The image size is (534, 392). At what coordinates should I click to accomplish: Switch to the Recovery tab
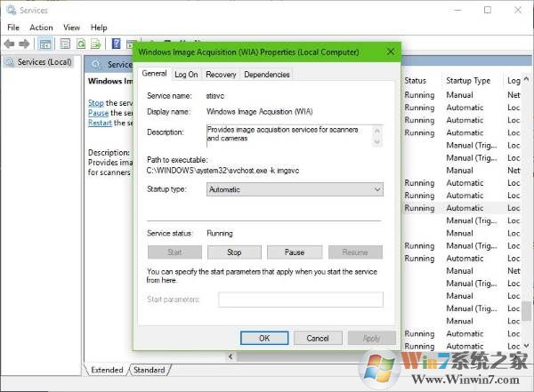pos(221,75)
